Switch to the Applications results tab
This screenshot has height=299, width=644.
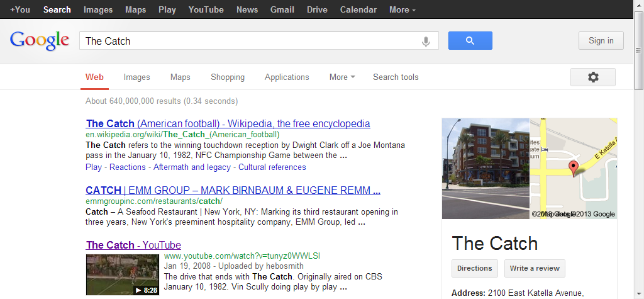point(287,77)
